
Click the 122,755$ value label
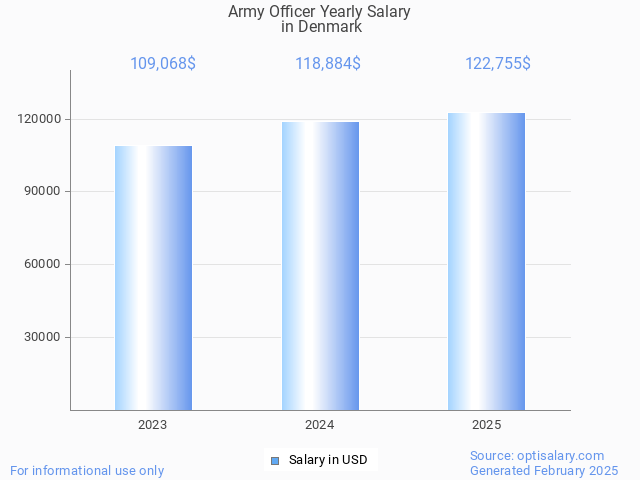click(x=498, y=64)
